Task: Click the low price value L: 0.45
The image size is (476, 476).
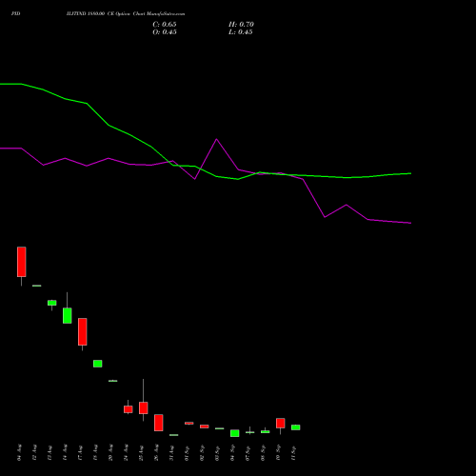Action: point(241,32)
